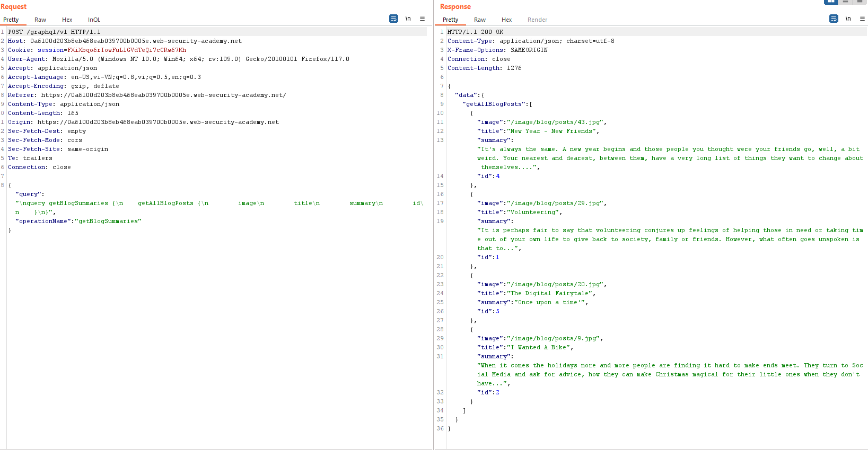Switch to top-bottom split layout icon
This screenshot has width=868, height=450.
pos(846,2)
